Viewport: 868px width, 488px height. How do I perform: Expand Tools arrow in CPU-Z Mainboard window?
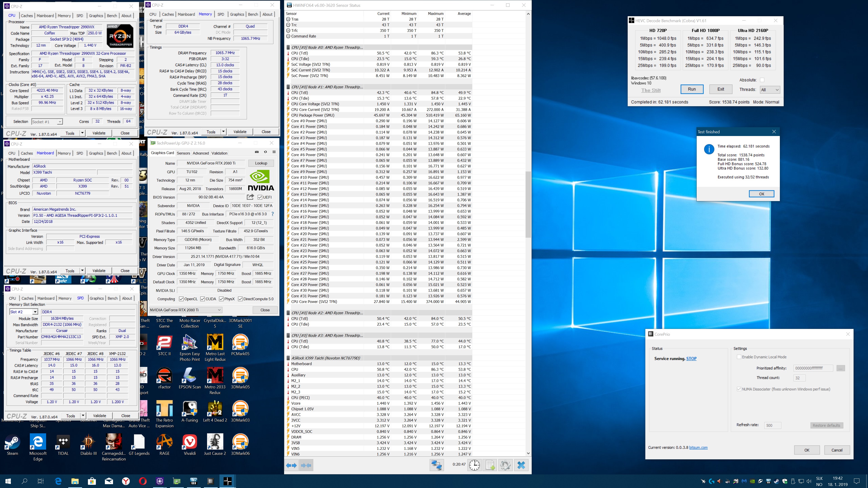[x=82, y=270]
